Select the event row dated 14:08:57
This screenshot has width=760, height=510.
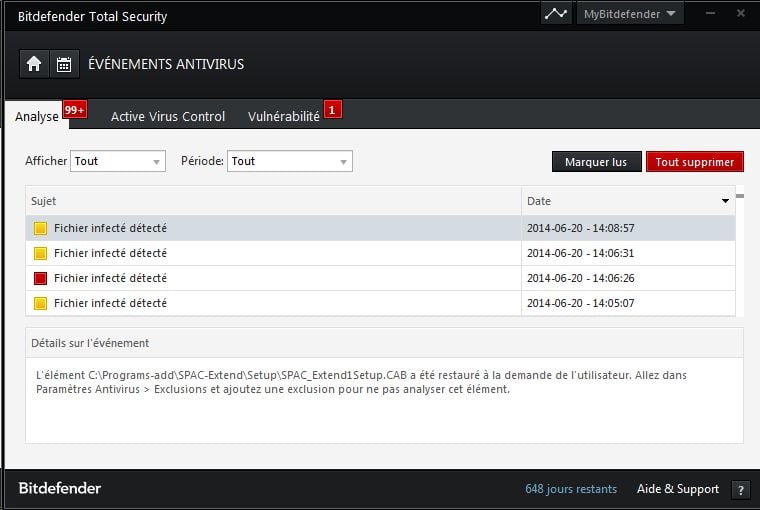pos(380,228)
